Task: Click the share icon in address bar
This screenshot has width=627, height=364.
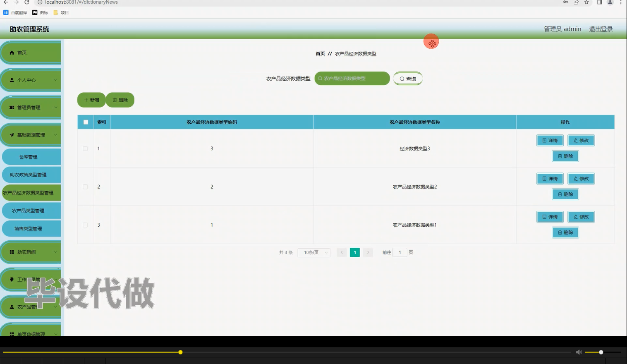Action: tap(576, 2)
